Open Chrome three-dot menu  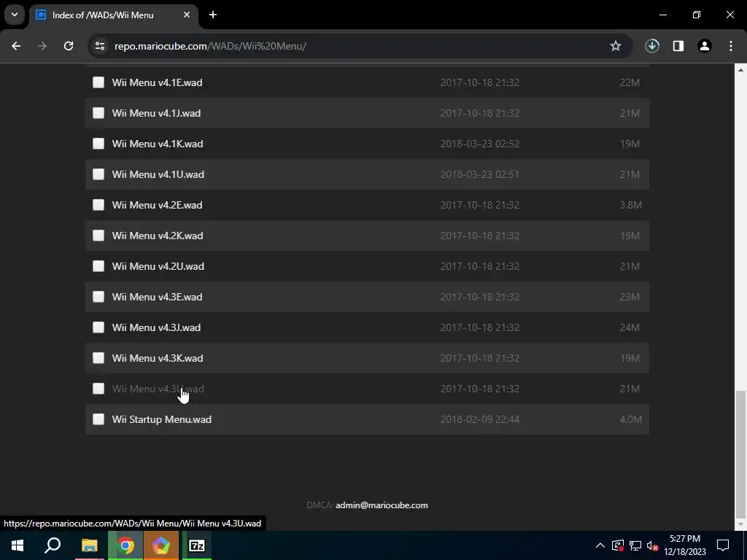(x=731, y=46)
